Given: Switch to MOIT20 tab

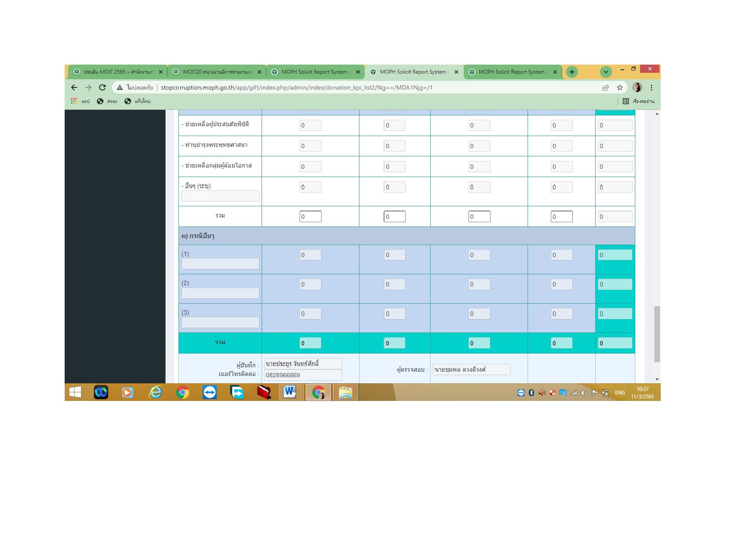Looking at the screenshot, I should pos(216,72).
